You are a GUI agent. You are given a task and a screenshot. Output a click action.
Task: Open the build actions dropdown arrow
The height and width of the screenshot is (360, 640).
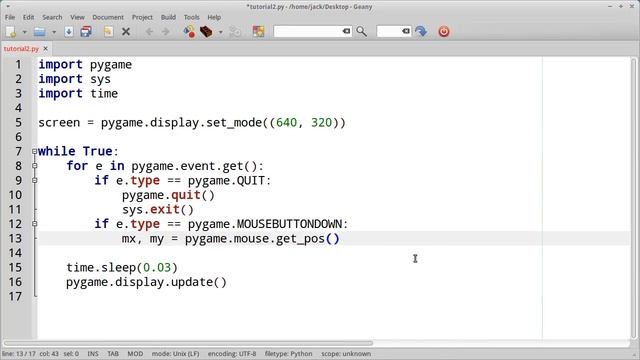point(220,32)
